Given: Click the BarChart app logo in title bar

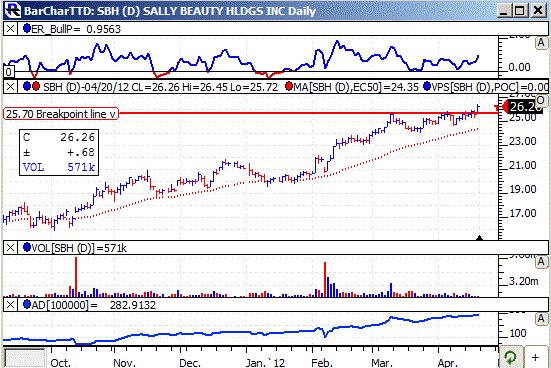Looking at the screenshot, I should click(13, 10).
